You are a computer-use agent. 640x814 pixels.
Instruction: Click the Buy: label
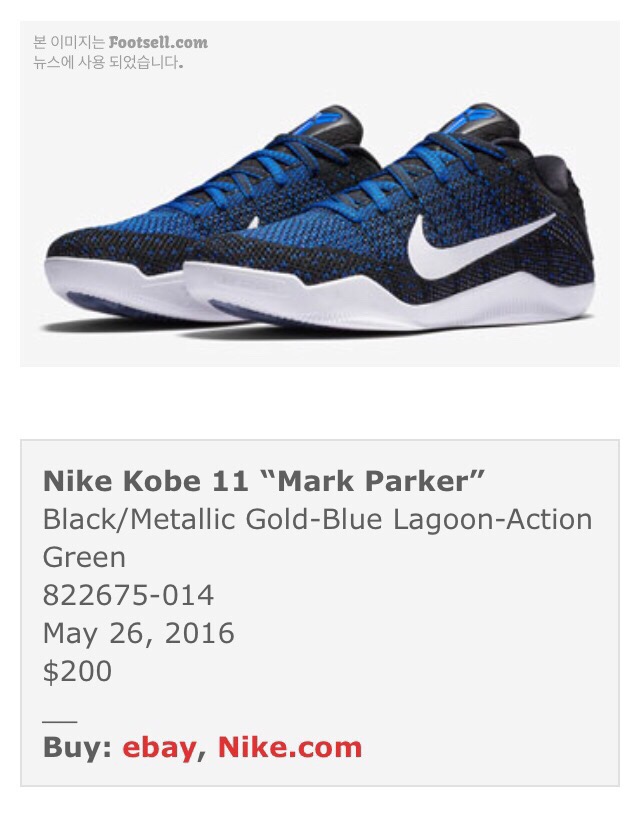coord(78,748)
